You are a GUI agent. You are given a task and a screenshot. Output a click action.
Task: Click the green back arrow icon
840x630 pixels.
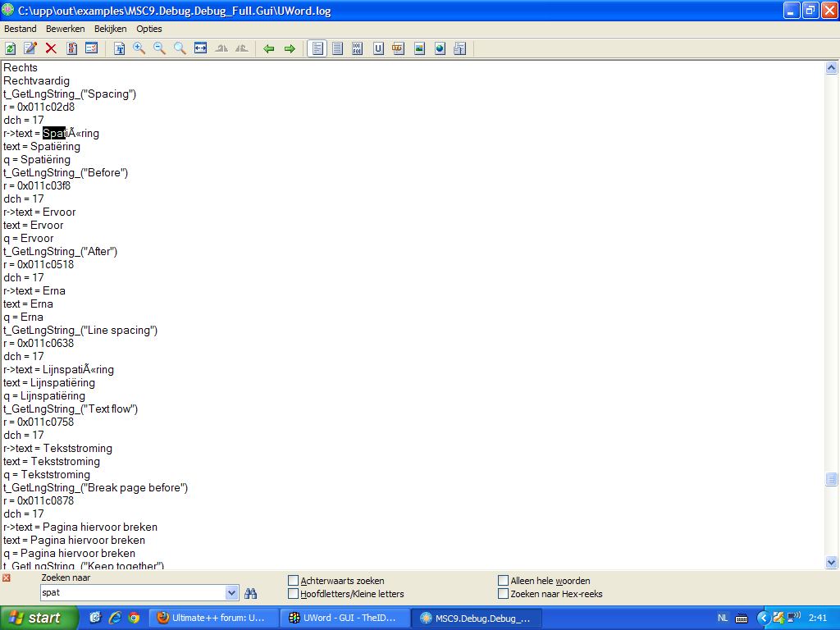click(269, 48)
